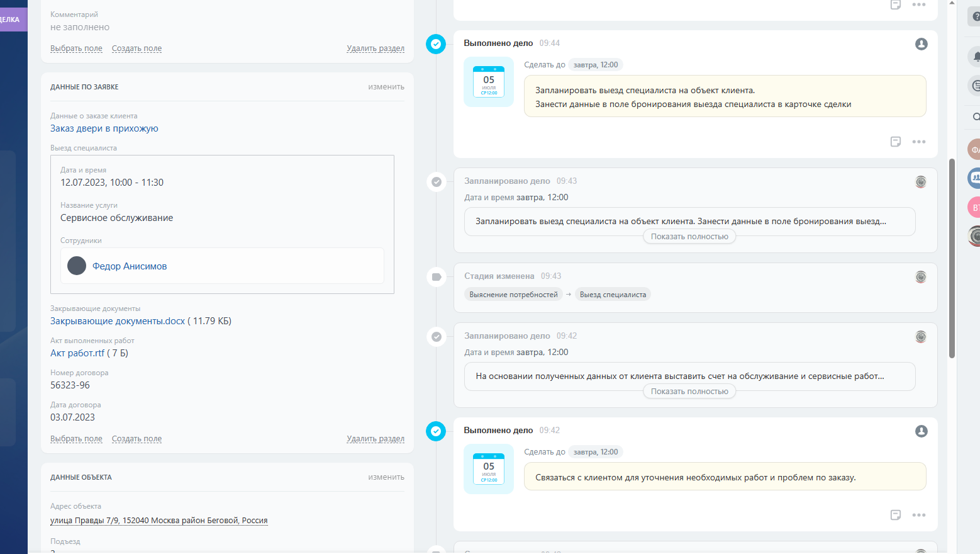The width and height of the screenshot is (980, 554).
Task: Click the timeline vertical scrollbar
Action: pos(952,258)
